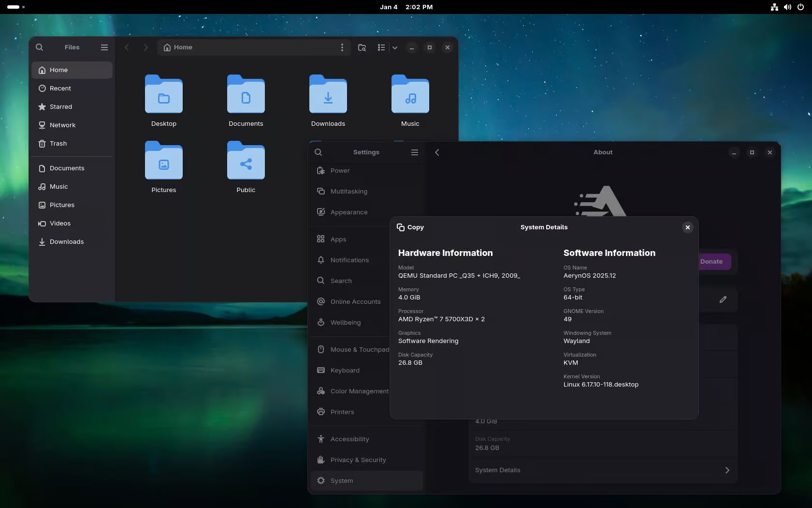Expand the view options dropdown arrow
812x508 pixels.
pos(395,47)
